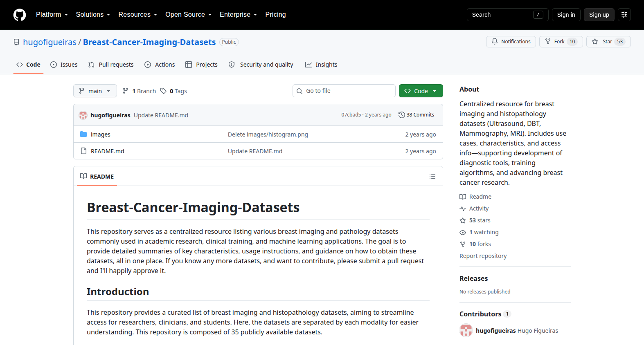Screen dimensions: 644x345
Task: Click the Report repository link
Action: point(483,256)
